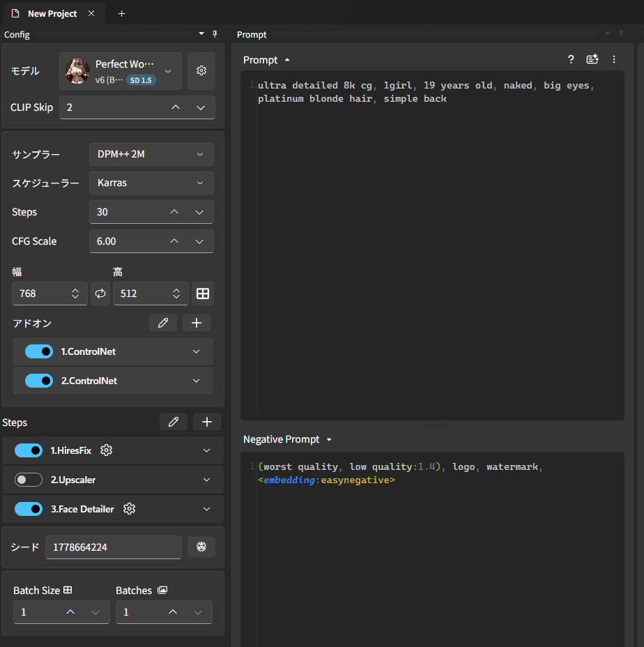
Task: Disable the 1.ControlNet toggle
Action: [x=39, y=351]
